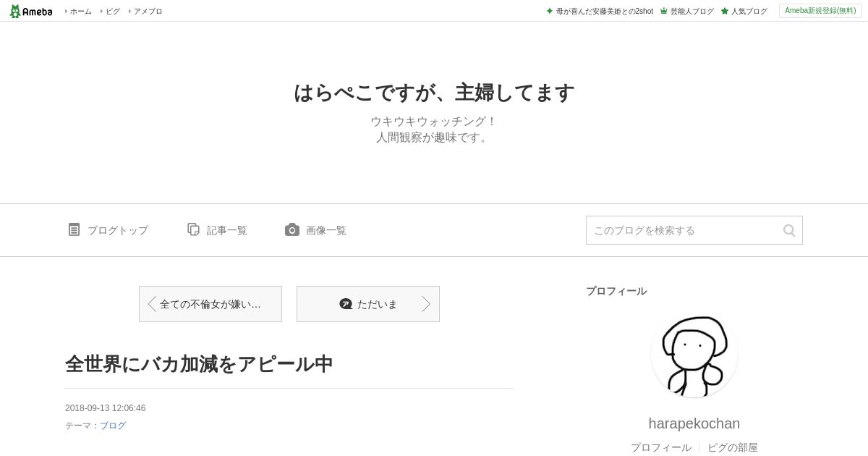The width and height of the screenshot is (868, 456).
Task: Click the プロフィール link below username
Action: (x=661, y=447)
